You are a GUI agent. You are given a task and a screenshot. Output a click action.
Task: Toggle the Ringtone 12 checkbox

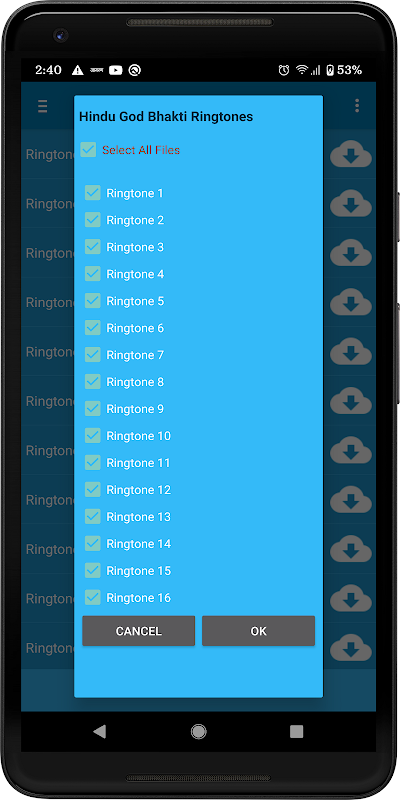pos(92,490)
